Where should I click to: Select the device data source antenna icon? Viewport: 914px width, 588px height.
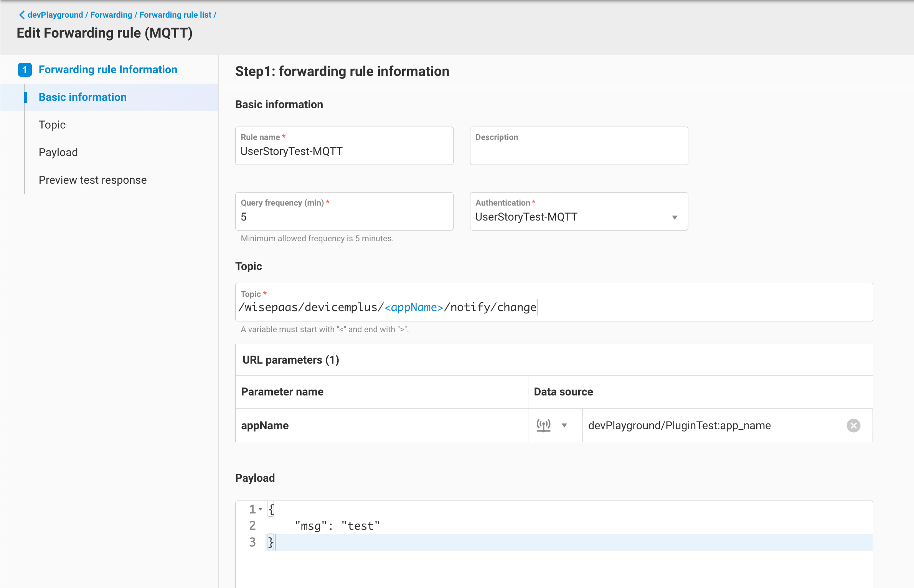[544, 425]
